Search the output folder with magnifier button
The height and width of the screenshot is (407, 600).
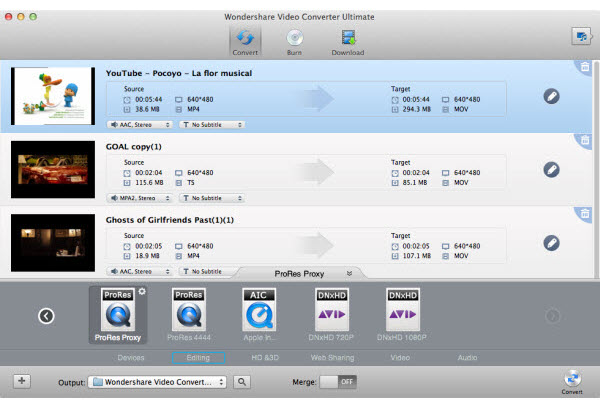click(x=242, y=382)
